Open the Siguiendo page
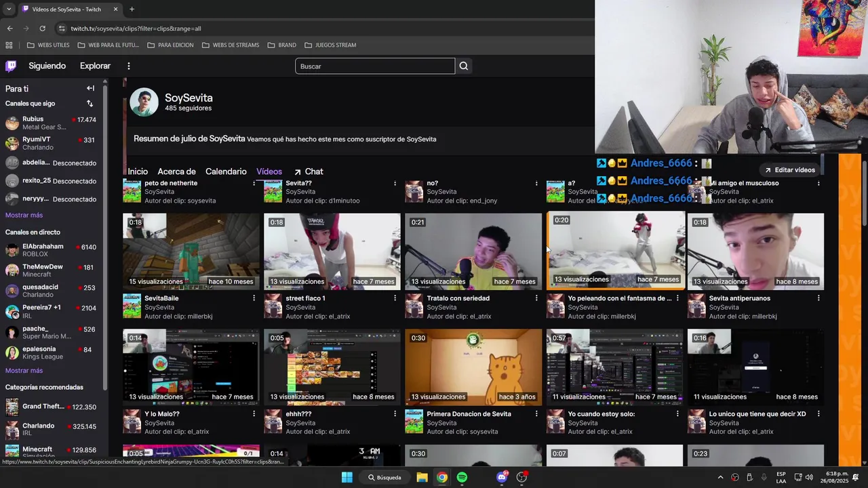This screenshot has width=868, height=488. click(47, 66)
